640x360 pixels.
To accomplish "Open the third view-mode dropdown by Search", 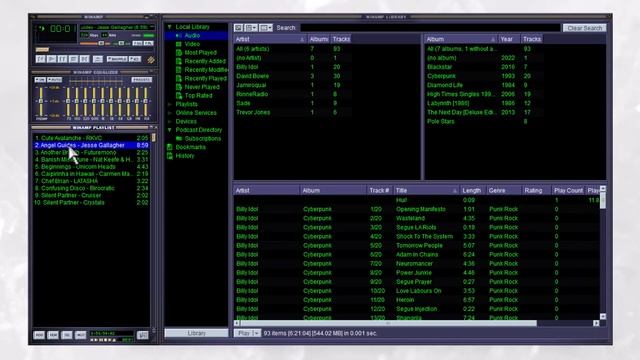I will click(266, 28).
